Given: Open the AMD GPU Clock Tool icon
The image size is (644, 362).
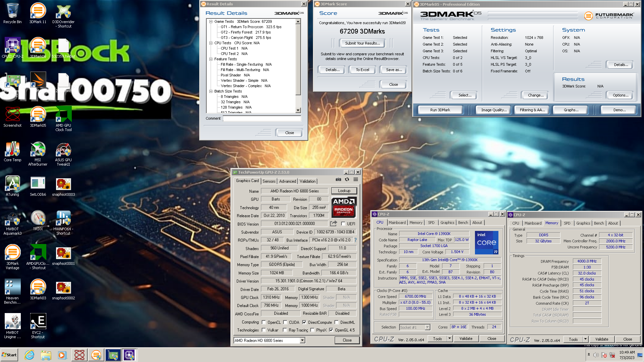Looking at the screenshot, I should tap(63, 119).
